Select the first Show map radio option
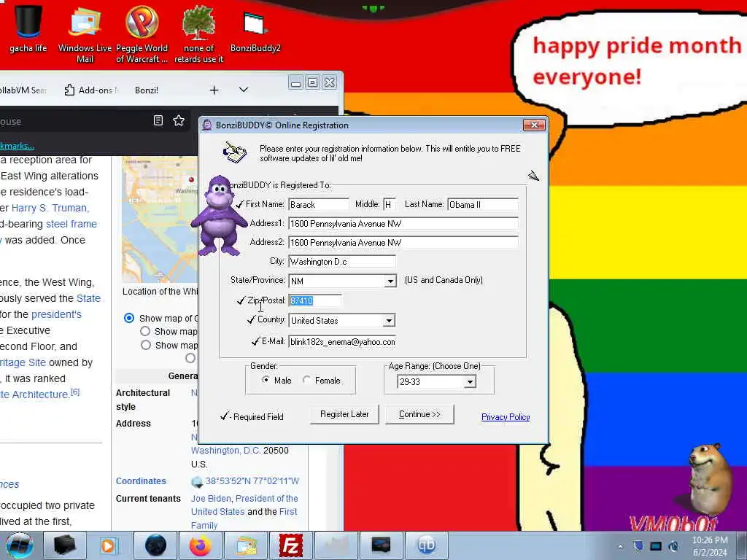This screenshot has width=747, height=560. pyautogui.click(x=128, y=318)
